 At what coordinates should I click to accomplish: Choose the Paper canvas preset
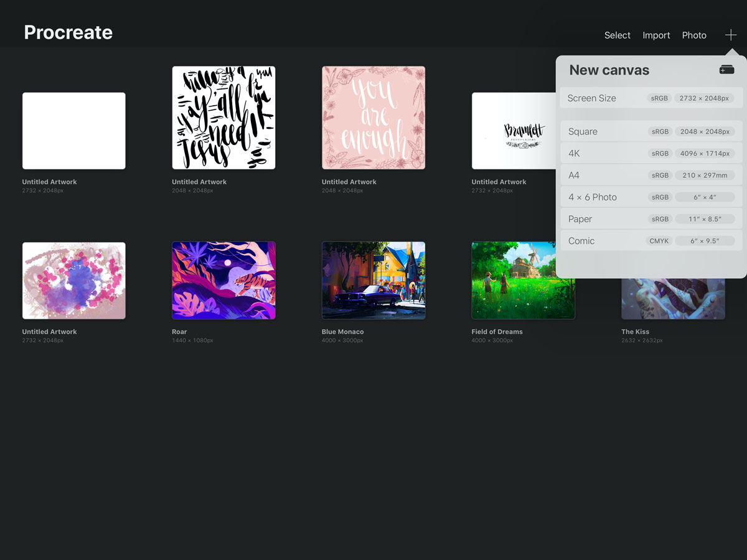click(x=651, y=219)
